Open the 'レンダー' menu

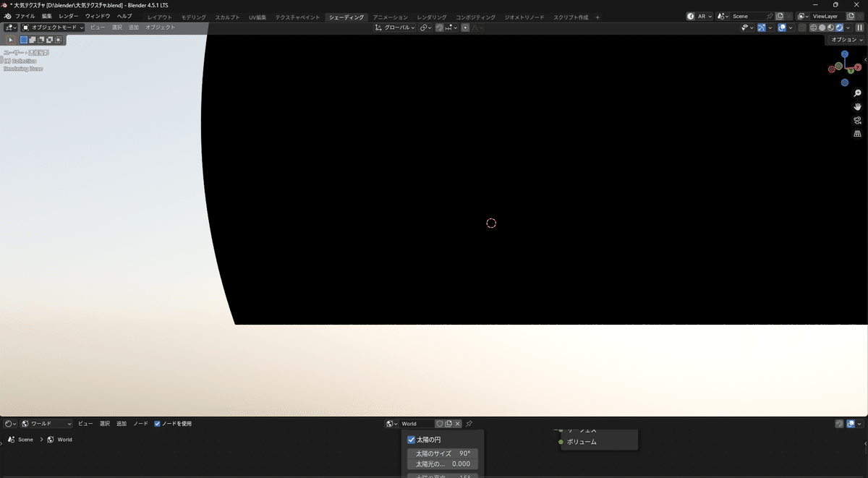coord(69,16)
